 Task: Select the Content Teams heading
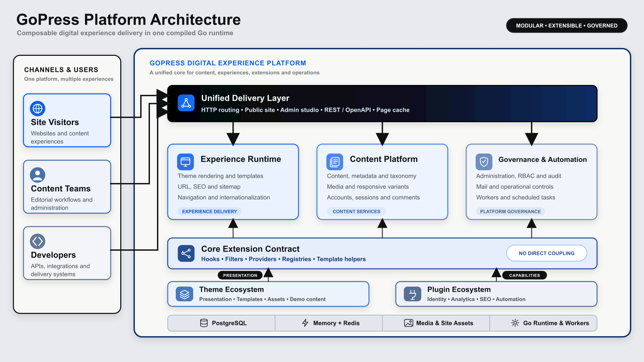click(x=61, y=189)
